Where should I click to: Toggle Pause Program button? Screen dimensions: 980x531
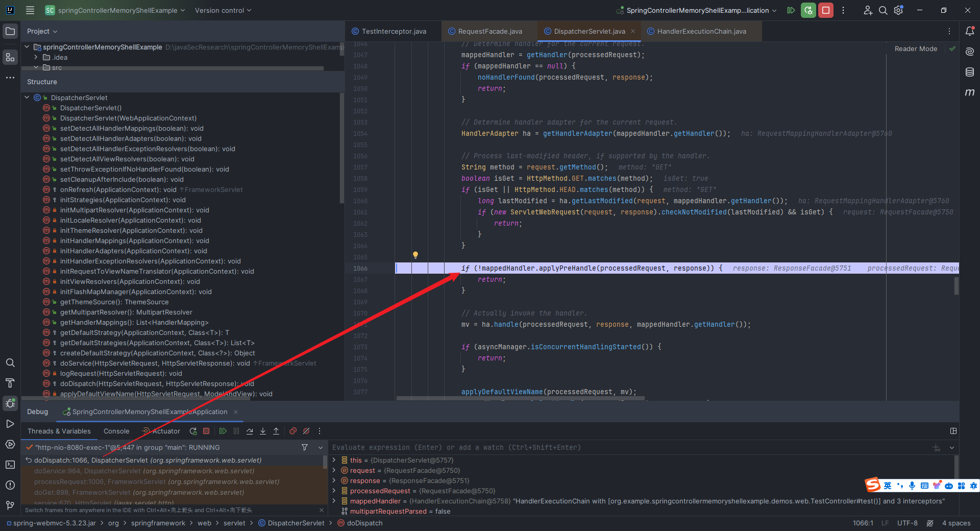tap(236, 431)
